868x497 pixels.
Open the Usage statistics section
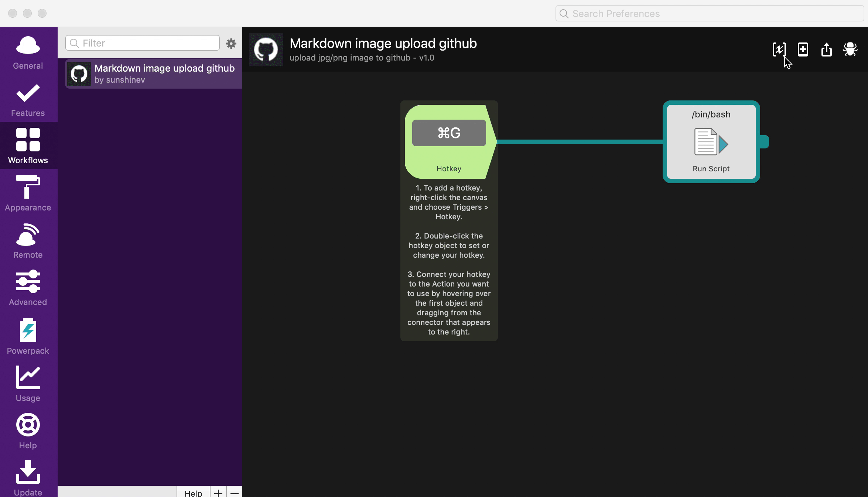[x=28, y=383]
